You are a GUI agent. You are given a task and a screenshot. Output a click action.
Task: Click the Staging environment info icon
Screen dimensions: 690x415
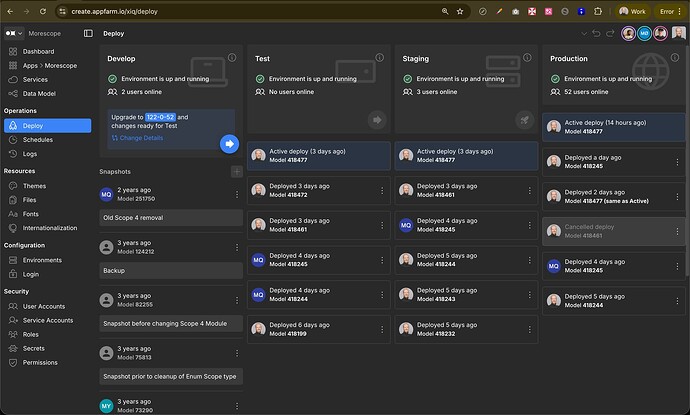tap(527, 58)
